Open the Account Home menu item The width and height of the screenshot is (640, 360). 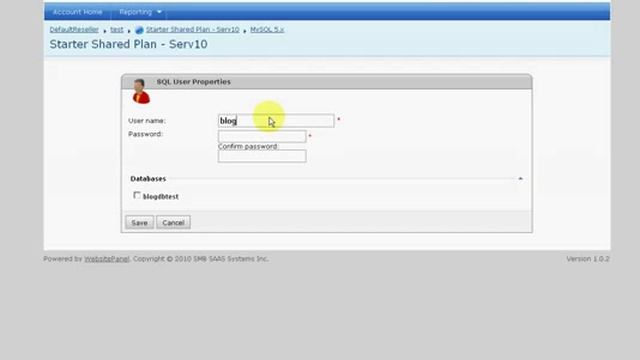[78, 12]
